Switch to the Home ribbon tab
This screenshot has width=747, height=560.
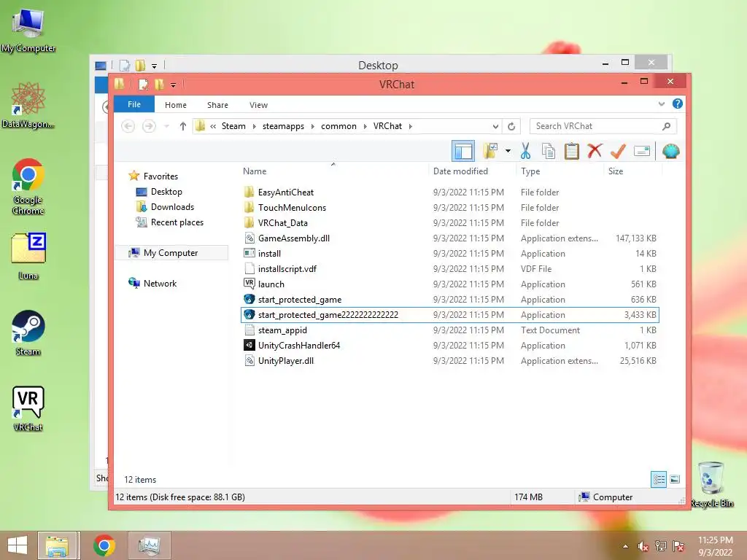[x=175, y=105]
